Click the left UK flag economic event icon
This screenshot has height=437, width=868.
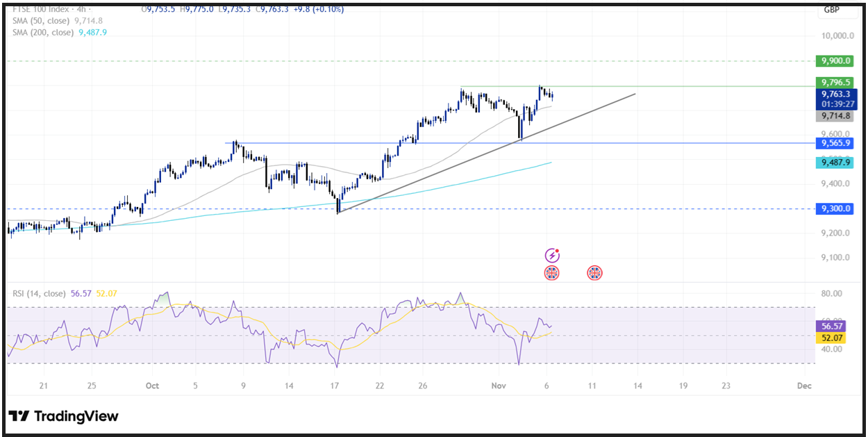tap(551, 273)
